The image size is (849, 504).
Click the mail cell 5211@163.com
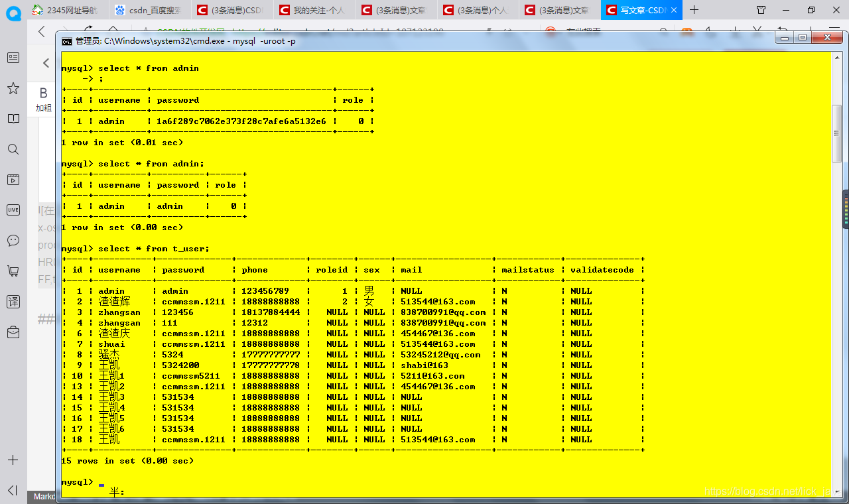[x=432, y=376]
